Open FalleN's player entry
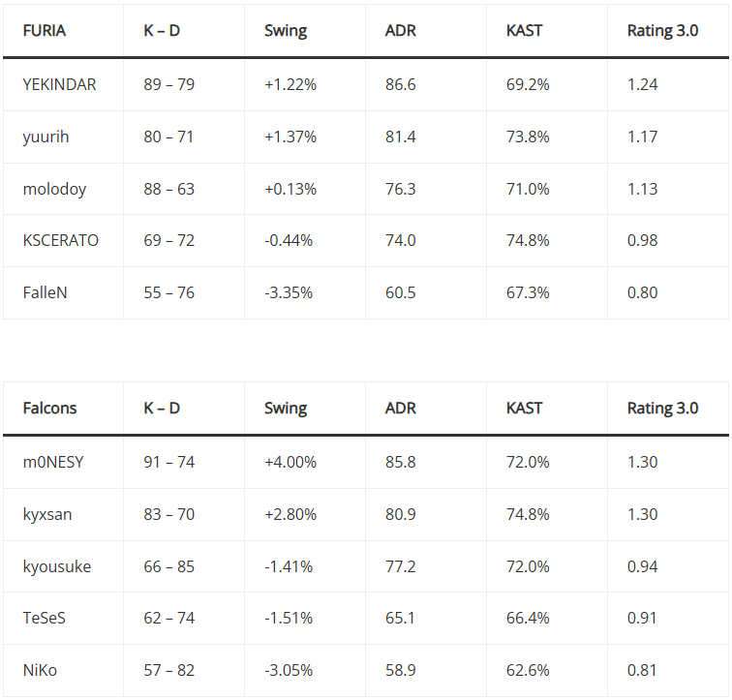 click(45, 292)
